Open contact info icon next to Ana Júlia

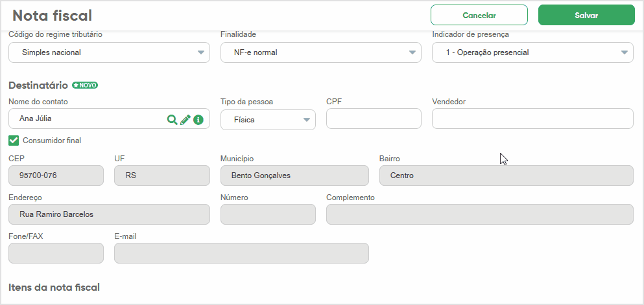[198, 119]
